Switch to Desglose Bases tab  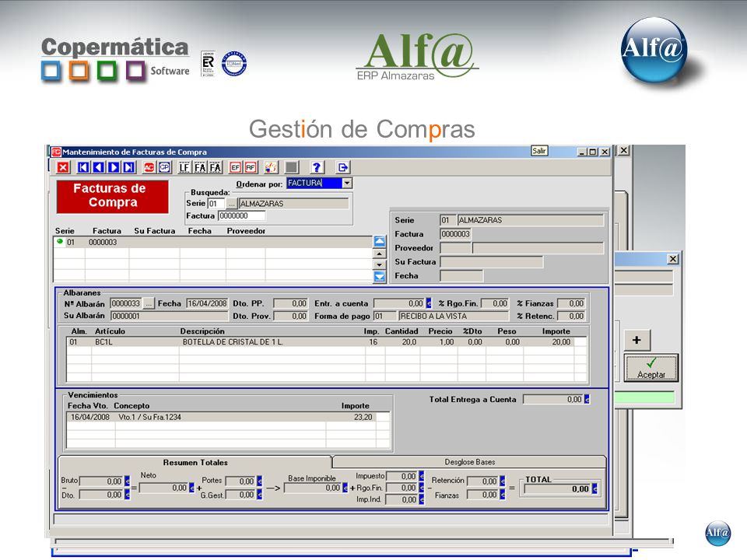470,462
